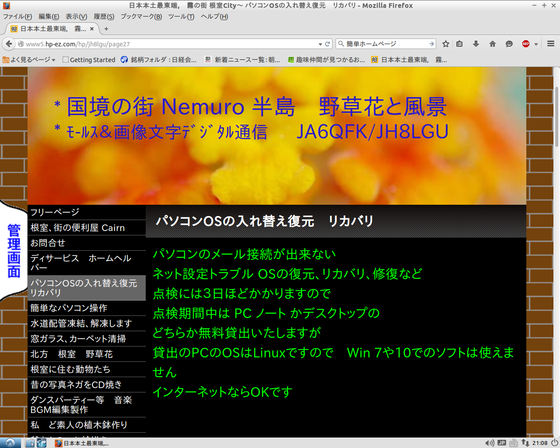Open the Downloads arrow icon
Image resolution: width=560 pixels, height=448 pixels.
tap(476, 44)
